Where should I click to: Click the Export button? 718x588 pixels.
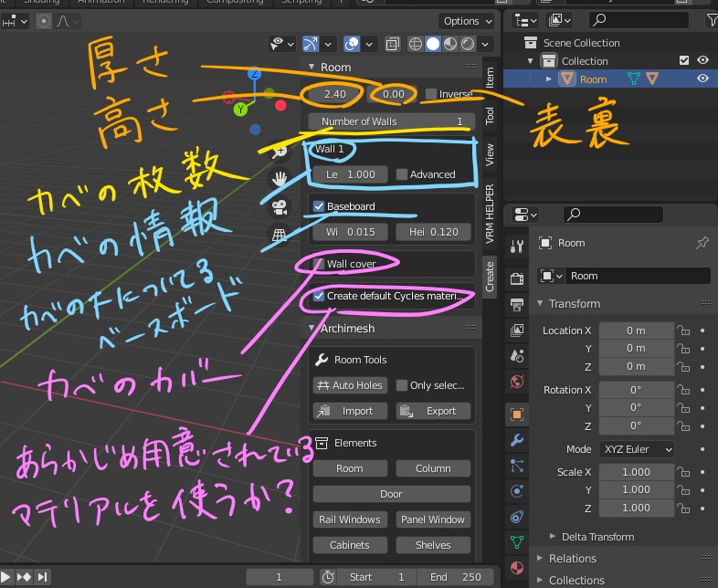(433, 411)
